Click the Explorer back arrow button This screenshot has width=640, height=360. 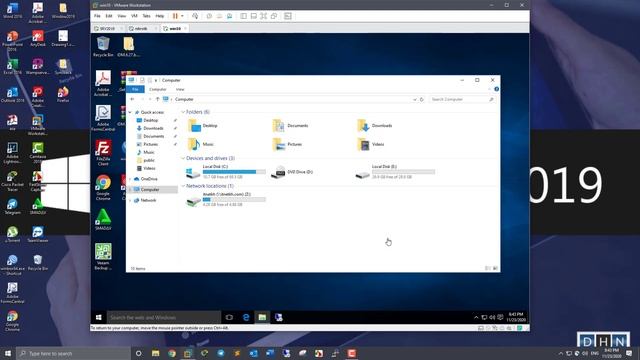(x=132, y=99)
